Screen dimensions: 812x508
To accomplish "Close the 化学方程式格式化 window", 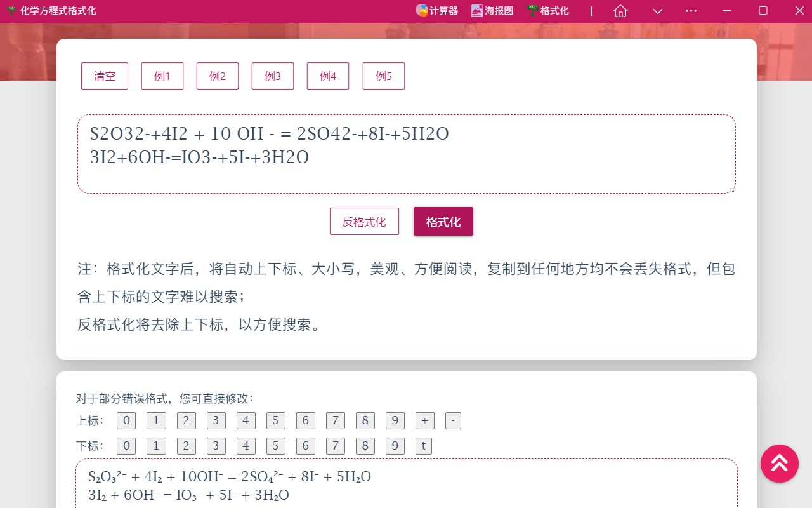I will 799,11.
